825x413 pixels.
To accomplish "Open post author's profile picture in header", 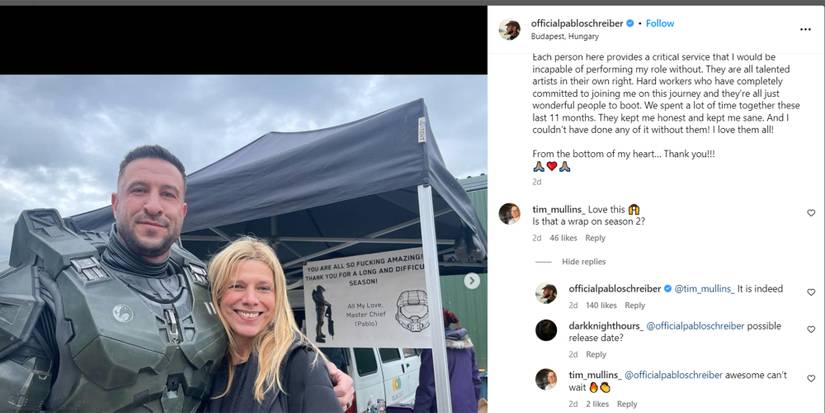I will point(509,29).
